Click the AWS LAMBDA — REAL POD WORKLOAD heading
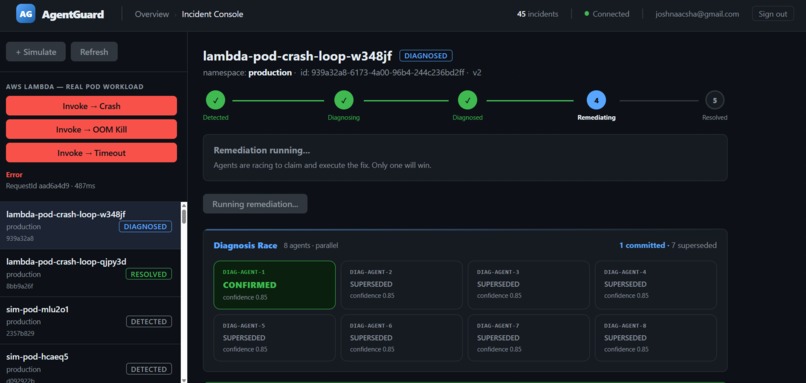 75,87
